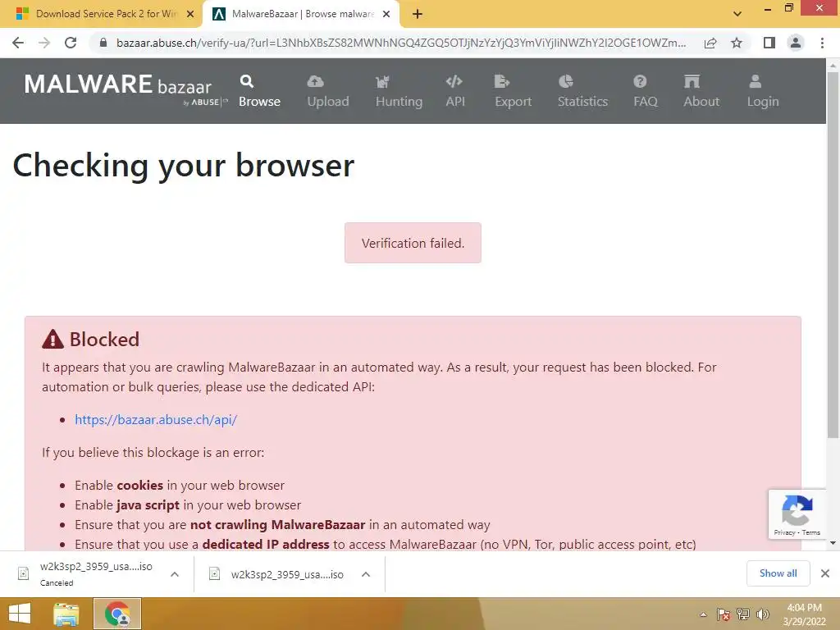The width and height of the screenshot is (840, 630).
Task: Open the Action Center flag icon
Action: (x=723, y=614)
